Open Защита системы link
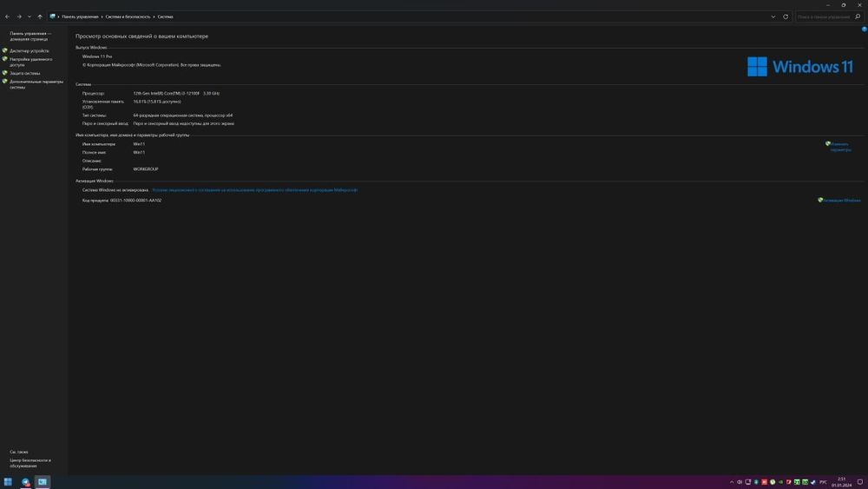Viewport: 868px width, 489px height. pyautogui.click(x=25, y=73)
